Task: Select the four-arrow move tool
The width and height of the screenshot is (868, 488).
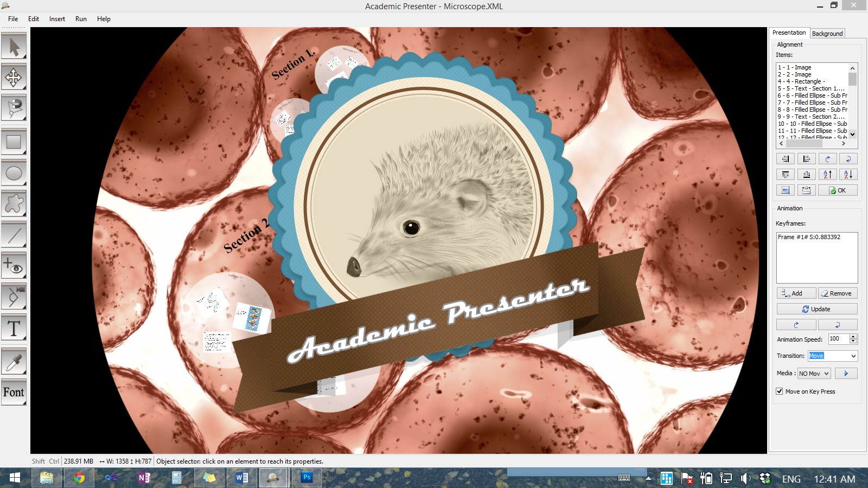Action: [x=14, y=78]
